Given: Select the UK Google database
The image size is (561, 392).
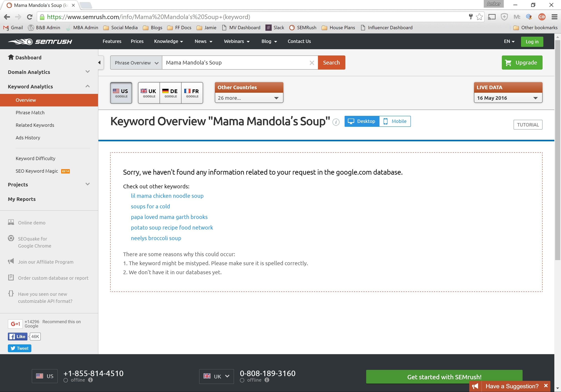Looking at the screenshot, I should tap(149, 93).
